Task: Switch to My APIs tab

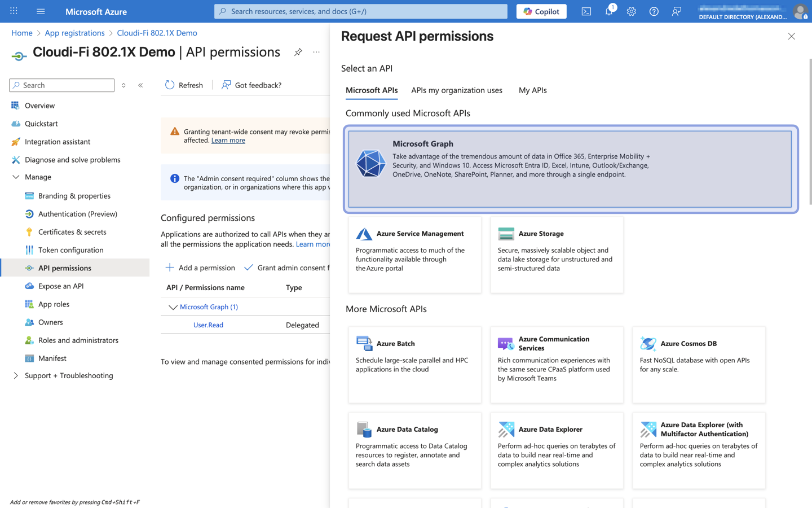Action: (532, 90)
